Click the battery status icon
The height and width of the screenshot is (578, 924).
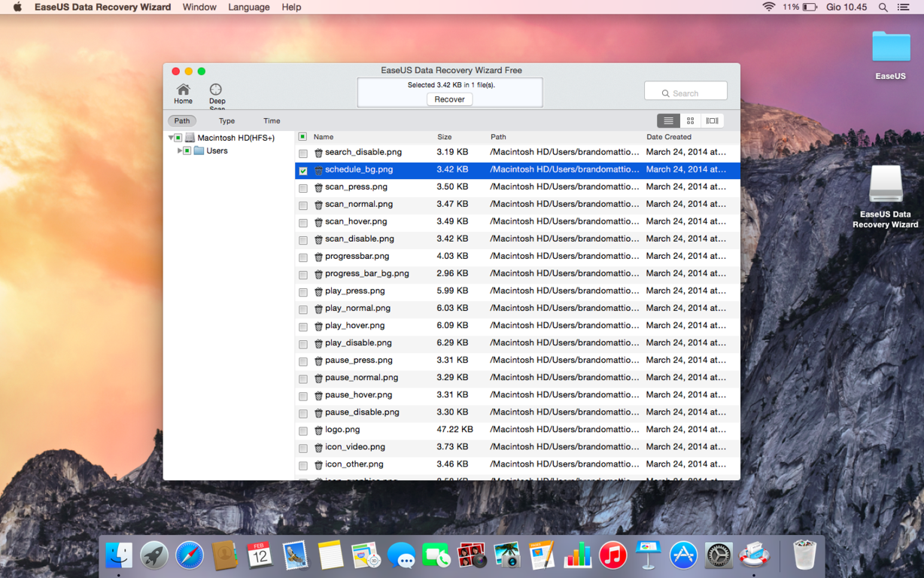pyautogui.click(x=810, y=7)
